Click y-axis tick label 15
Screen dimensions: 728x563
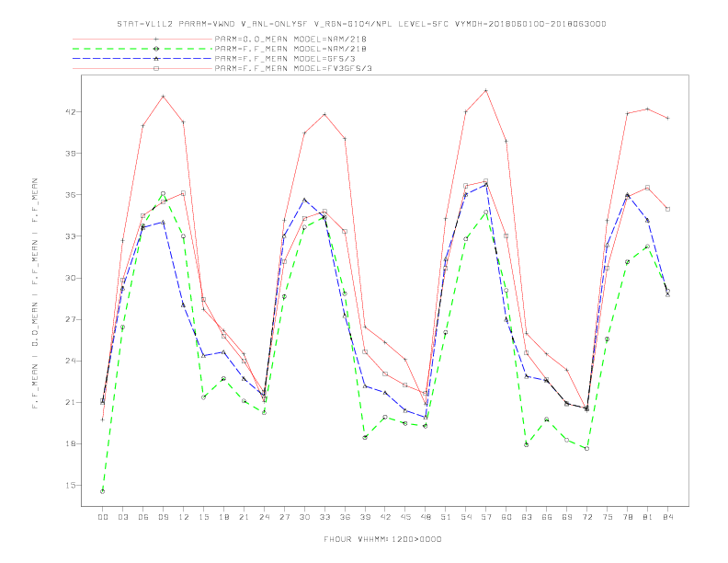tap(70, 485)
